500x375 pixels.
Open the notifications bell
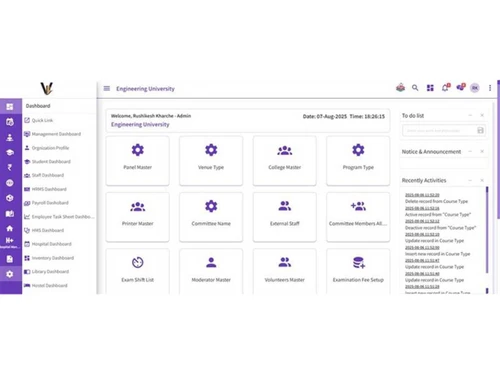(x=445, y=88)
